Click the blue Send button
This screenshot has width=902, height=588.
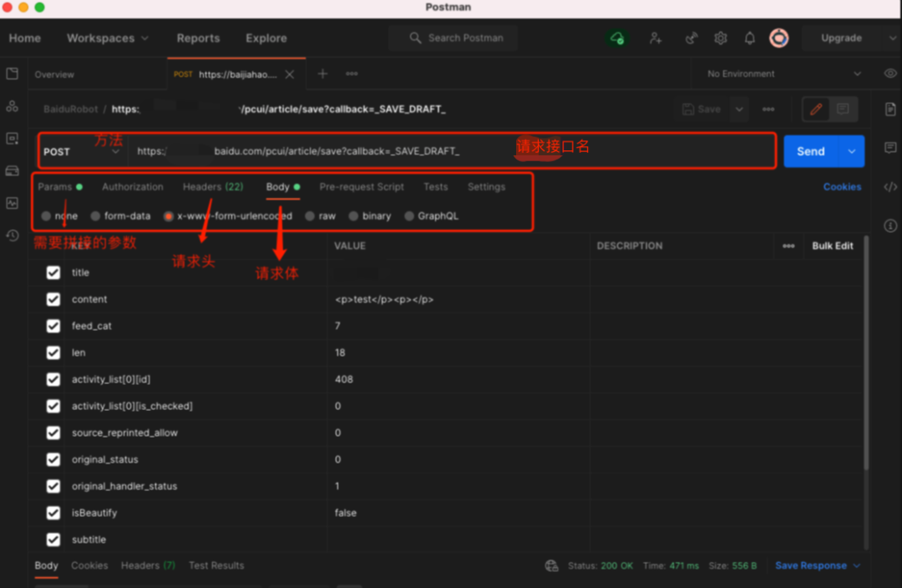pyautogui.click(x=810, y=151)
